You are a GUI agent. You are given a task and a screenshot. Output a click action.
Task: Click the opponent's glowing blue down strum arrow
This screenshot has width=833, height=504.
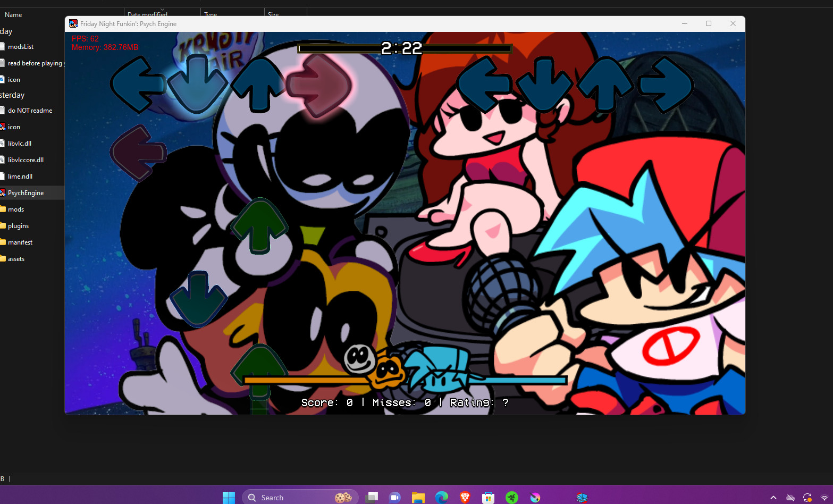point(198,84)
